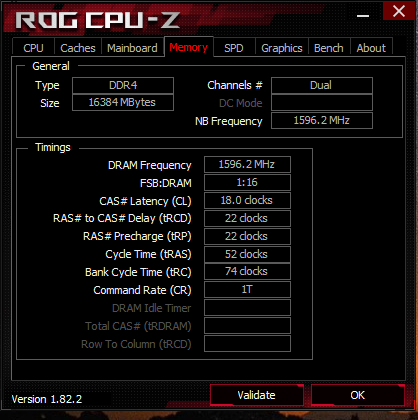Select the DRAM Frequency value field
The image size is (418, 420).
[247, 164]
